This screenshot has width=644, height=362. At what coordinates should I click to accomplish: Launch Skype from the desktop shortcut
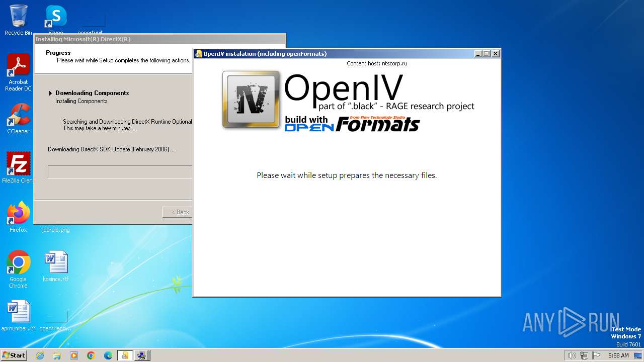55,19
